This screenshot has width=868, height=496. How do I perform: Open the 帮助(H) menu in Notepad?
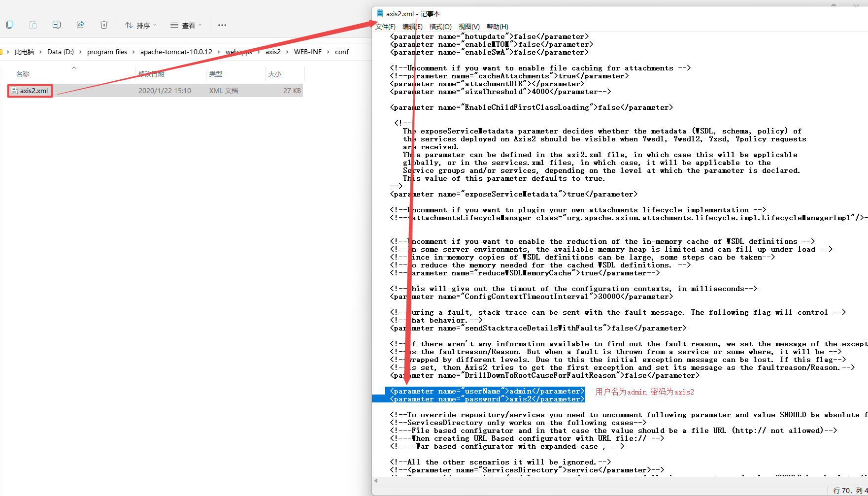point(497,27)
